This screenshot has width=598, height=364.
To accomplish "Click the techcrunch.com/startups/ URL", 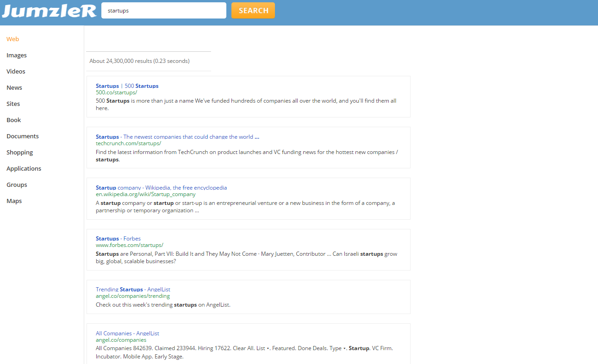I will pyautogui.click(x=128, y=143).
